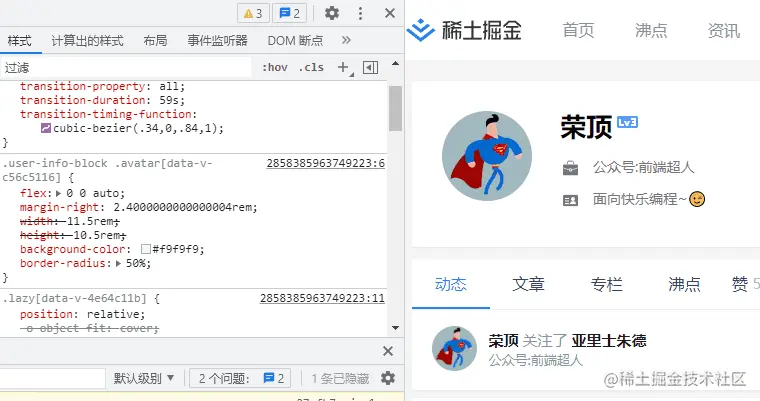Open source link 2858385963749223:6
Image resolution: width=760 pixels, height=401 pixels.
325,163
